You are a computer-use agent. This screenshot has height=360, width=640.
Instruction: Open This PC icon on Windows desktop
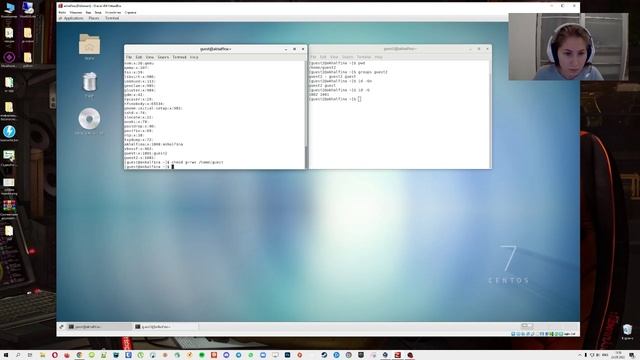click(x=9, y=7)
